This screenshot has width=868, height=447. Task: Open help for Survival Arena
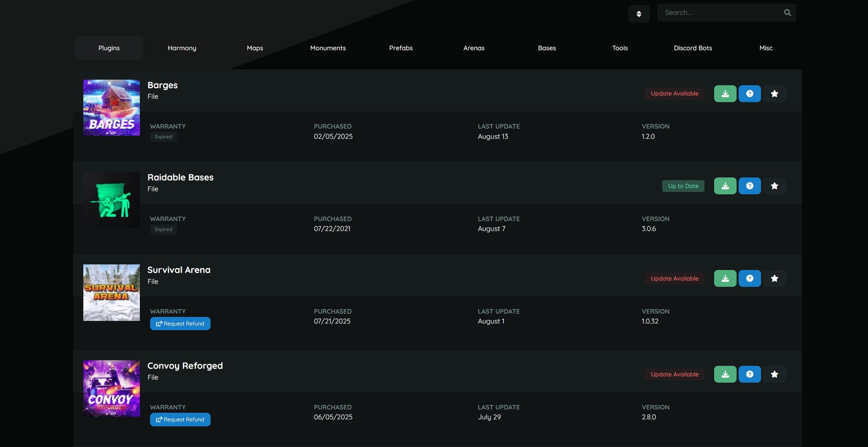coord(750,279)
